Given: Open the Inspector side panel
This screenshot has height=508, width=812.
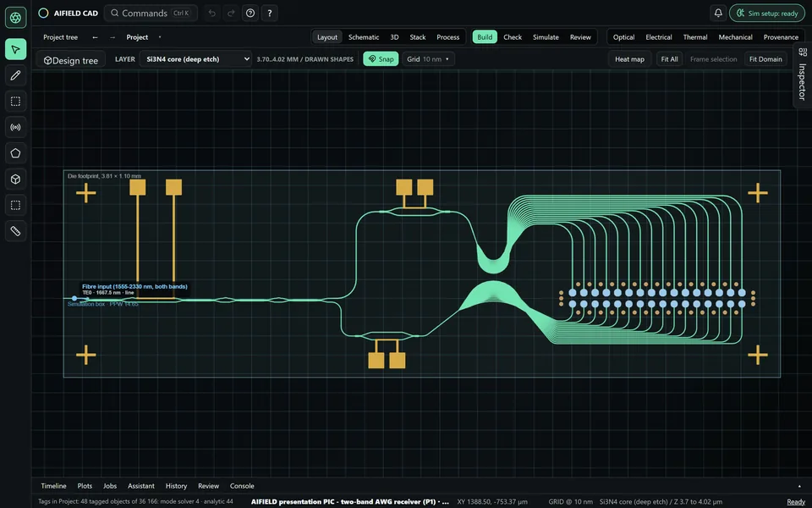Looking at the screenshot, I should (x=802, y=75).
